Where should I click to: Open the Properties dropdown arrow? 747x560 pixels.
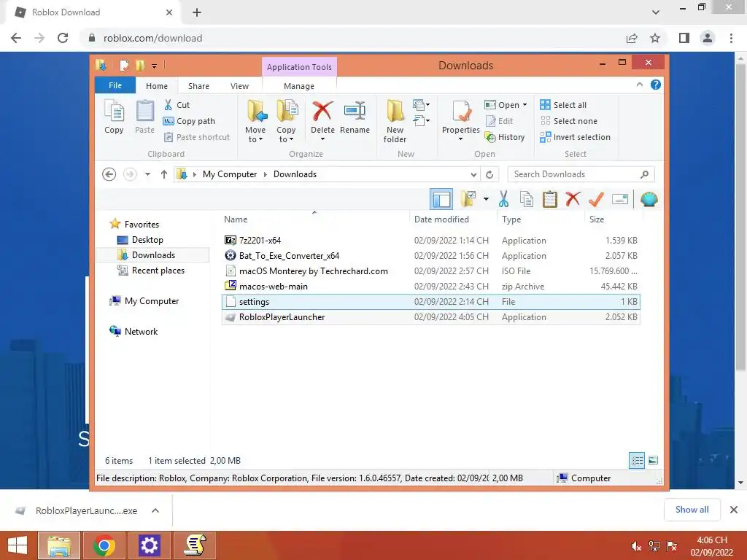(x=461, y=139)
